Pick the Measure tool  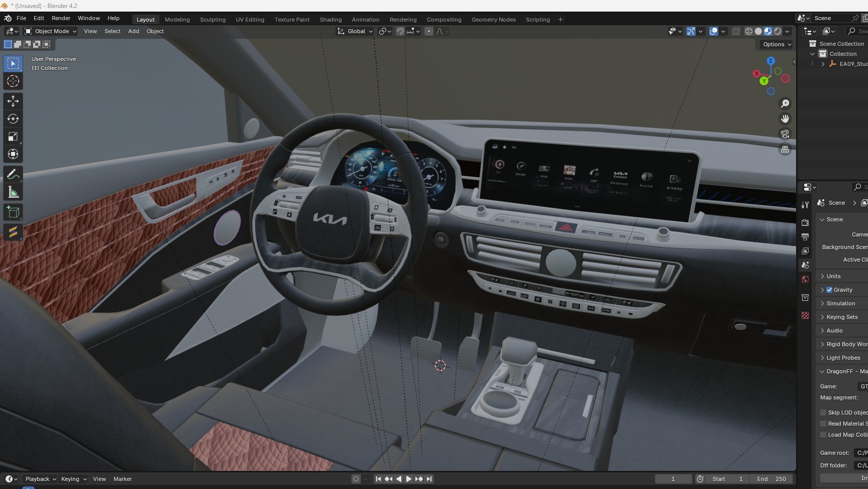point(13,192)
